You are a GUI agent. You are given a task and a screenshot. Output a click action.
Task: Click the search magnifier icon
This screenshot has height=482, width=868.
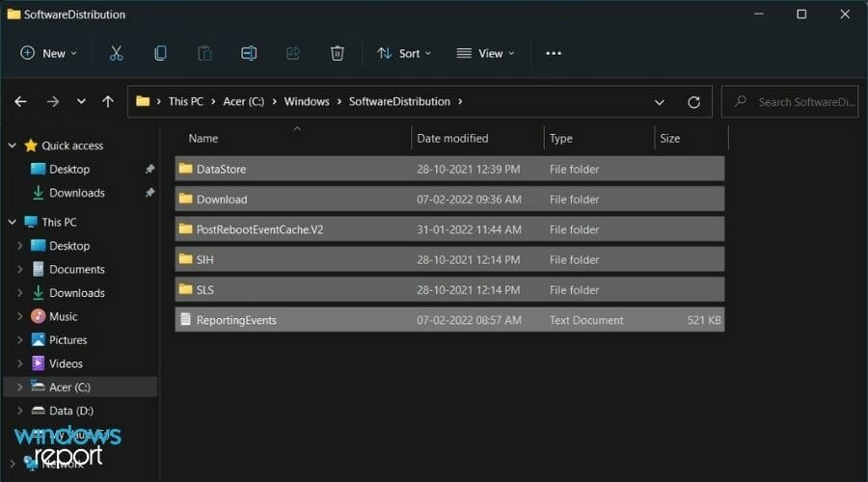click(741, 101)
